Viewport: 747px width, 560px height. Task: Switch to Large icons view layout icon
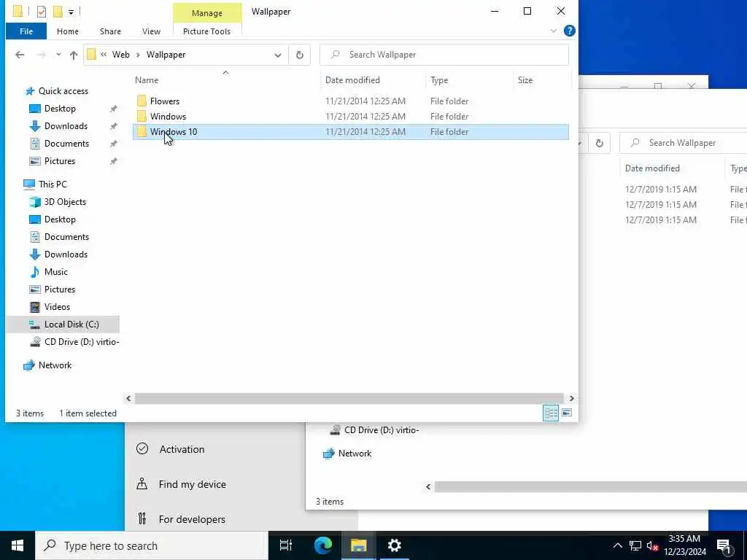pyautogui.click(x=567, y=413)
